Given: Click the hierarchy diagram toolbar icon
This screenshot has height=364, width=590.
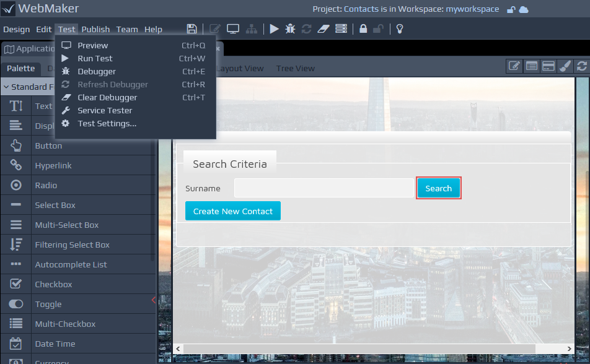Looking at the screenshot, I should [252, 29].
